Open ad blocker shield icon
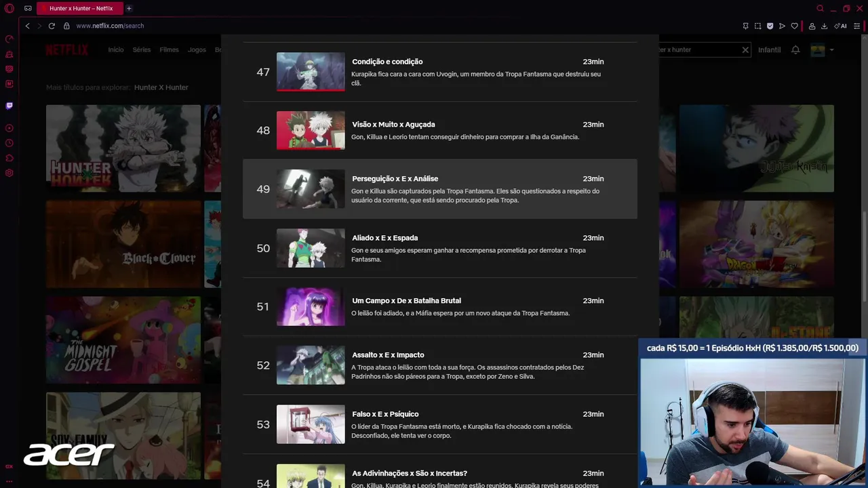868x488 pixels. coord(770,26)
